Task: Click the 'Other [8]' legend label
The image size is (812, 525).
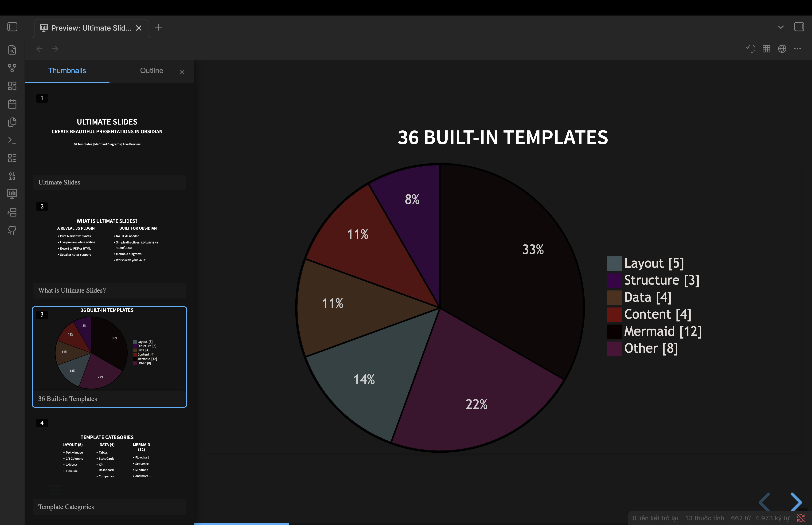Action: click(x=651, y=349)
